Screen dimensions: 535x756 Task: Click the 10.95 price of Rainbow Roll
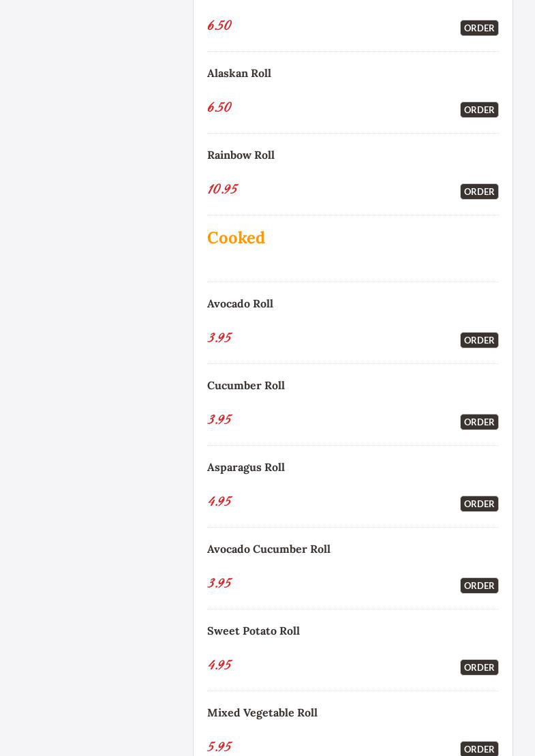222,189
